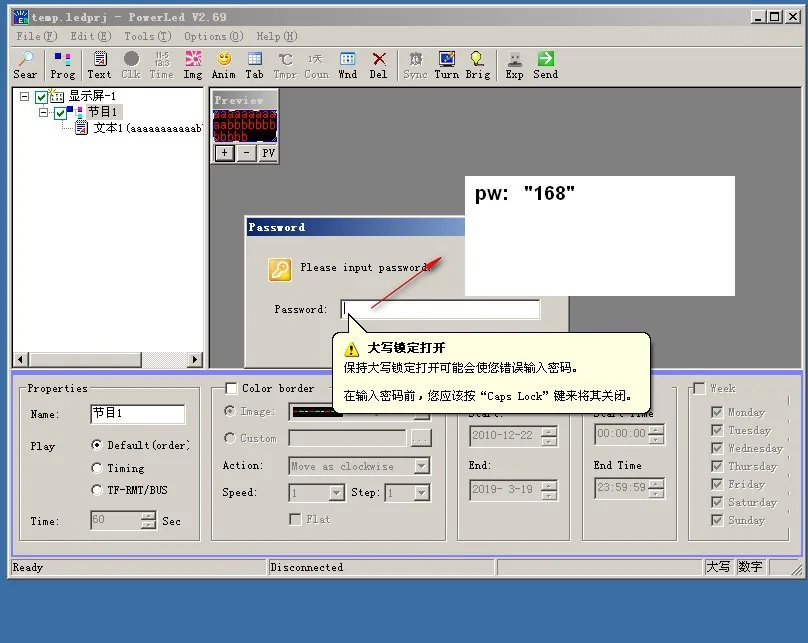
Task: Toggle the Sunday checkbox
Action: coord(717,520)
